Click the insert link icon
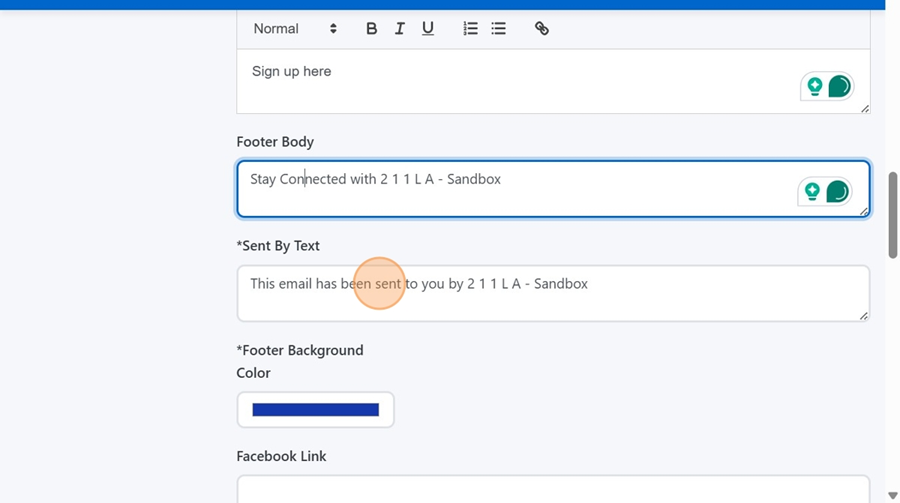 541,29
